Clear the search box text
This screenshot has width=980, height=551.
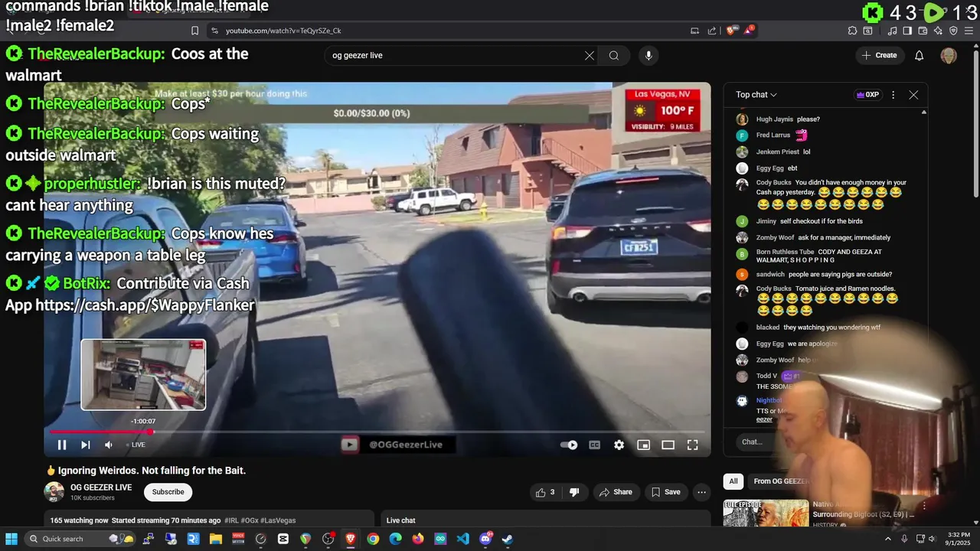590,55
